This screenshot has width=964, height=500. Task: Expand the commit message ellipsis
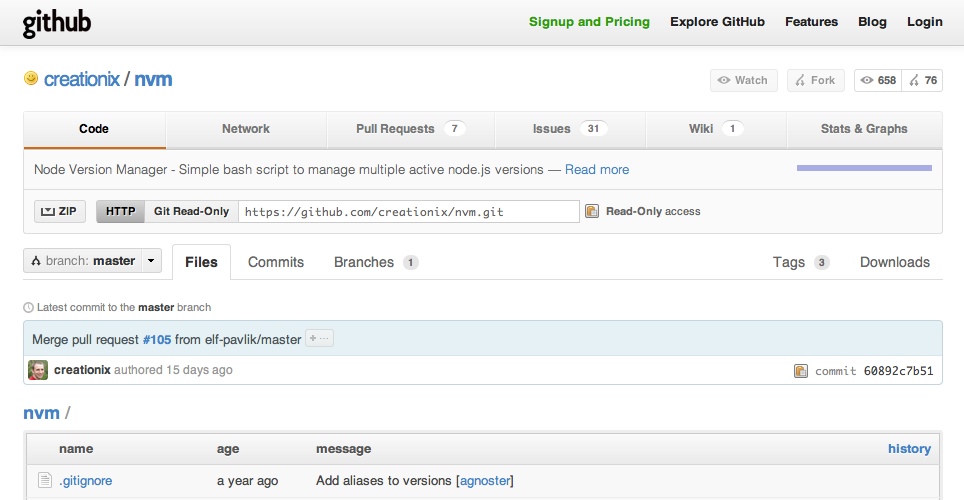319,338
